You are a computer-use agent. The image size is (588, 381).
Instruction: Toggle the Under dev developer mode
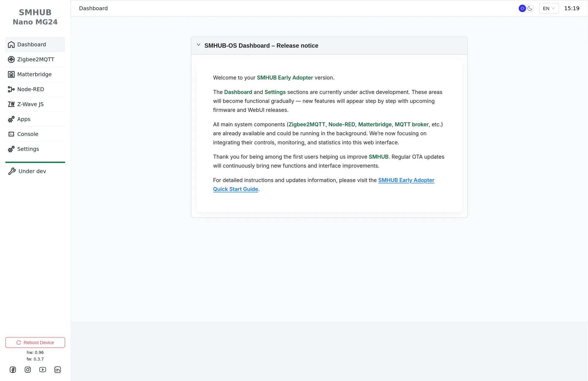[x=32, y=171]
